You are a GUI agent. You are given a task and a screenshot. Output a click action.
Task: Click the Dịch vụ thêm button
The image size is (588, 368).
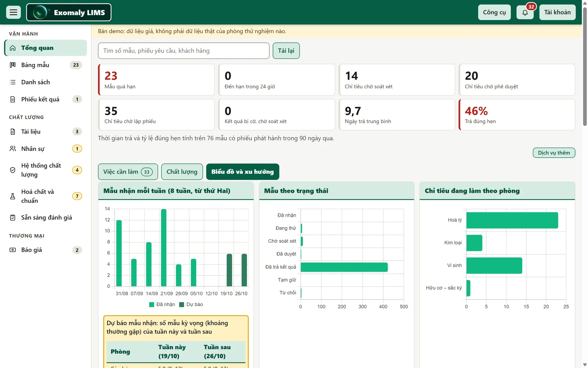tap(554, 153)
